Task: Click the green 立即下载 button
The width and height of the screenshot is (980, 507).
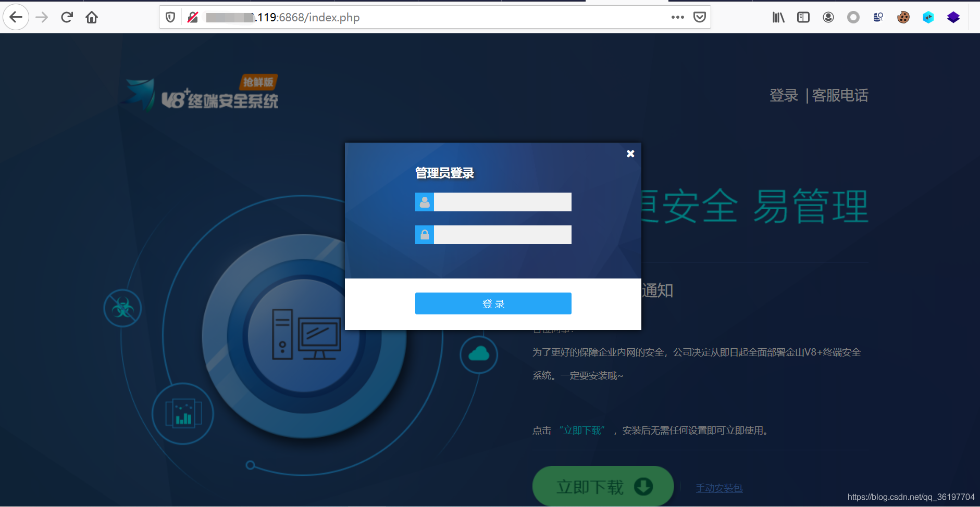Action: [603, 486]
